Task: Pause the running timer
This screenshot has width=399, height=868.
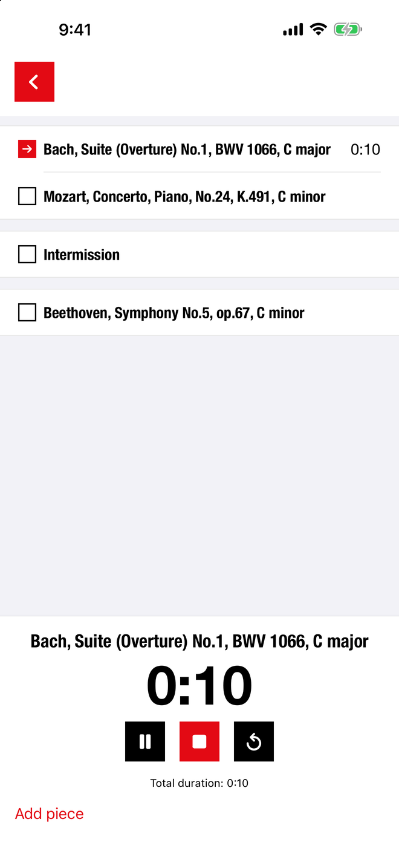Action: (x=145, y=741)
